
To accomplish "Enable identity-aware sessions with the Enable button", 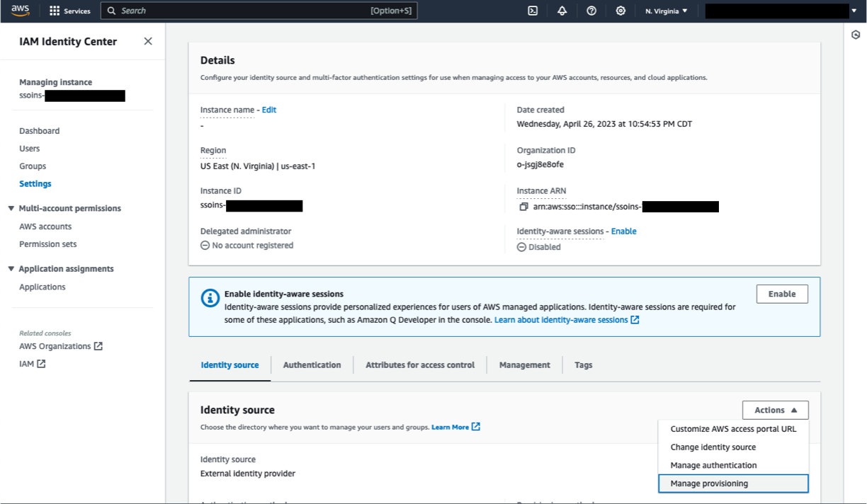I will [782, 293].
